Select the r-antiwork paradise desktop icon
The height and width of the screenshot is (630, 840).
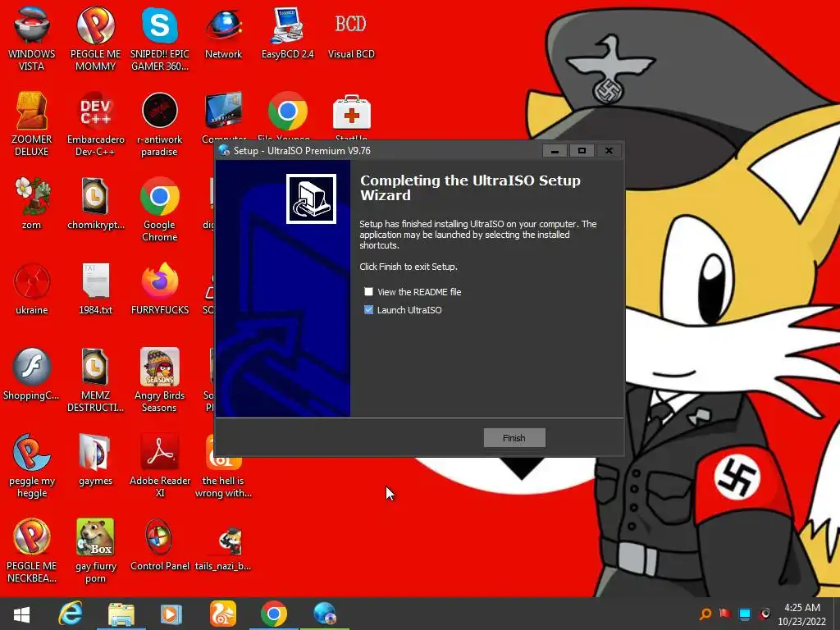160,125
